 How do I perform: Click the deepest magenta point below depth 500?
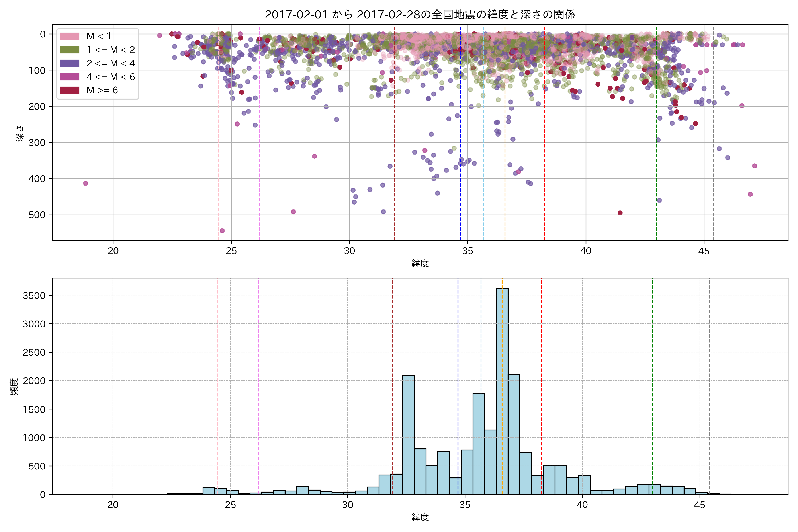(x=222, y=231)
